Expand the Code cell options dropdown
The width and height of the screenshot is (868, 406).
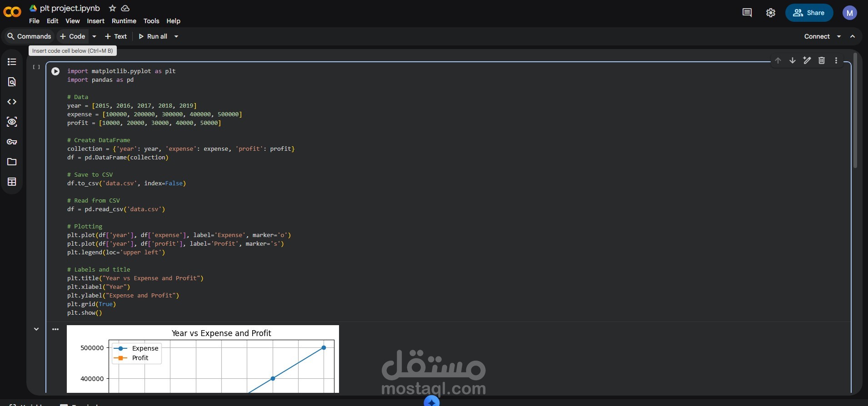(94, 36)
